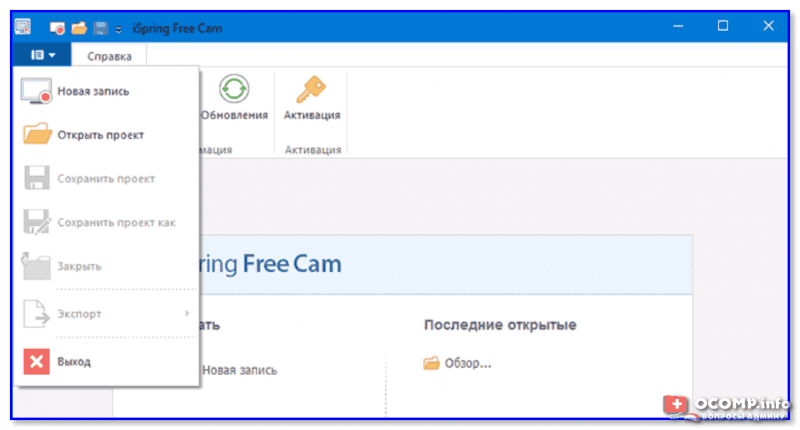
Task: Minimize the iSpring Free Cam window
Action: pyautogui.click(x=678, y=26)
